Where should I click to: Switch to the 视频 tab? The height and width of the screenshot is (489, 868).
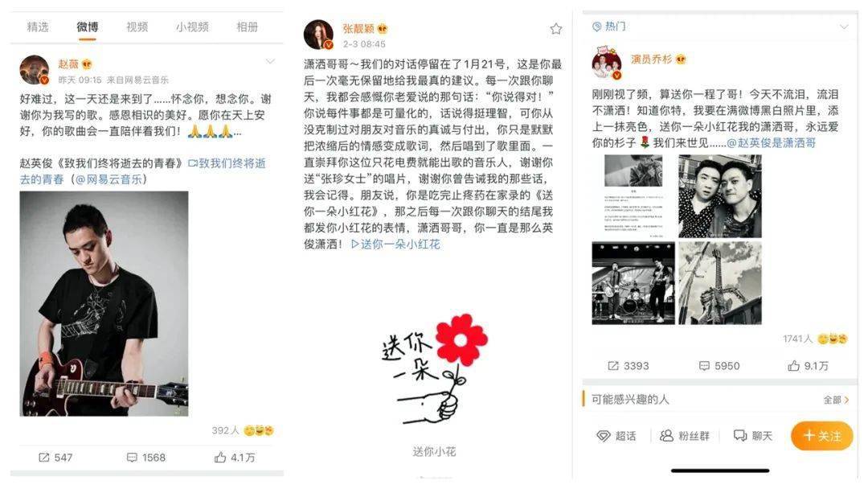coord(137,27)
